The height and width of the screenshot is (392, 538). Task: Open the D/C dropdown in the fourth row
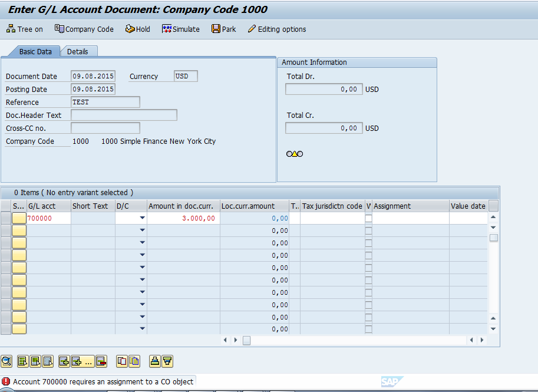(143, 255)
